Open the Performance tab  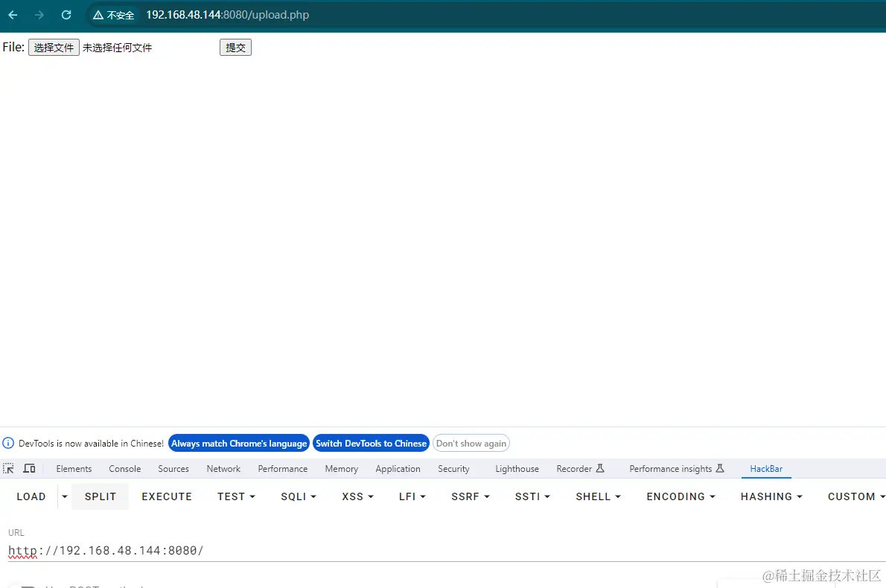[x=283, y=469]
